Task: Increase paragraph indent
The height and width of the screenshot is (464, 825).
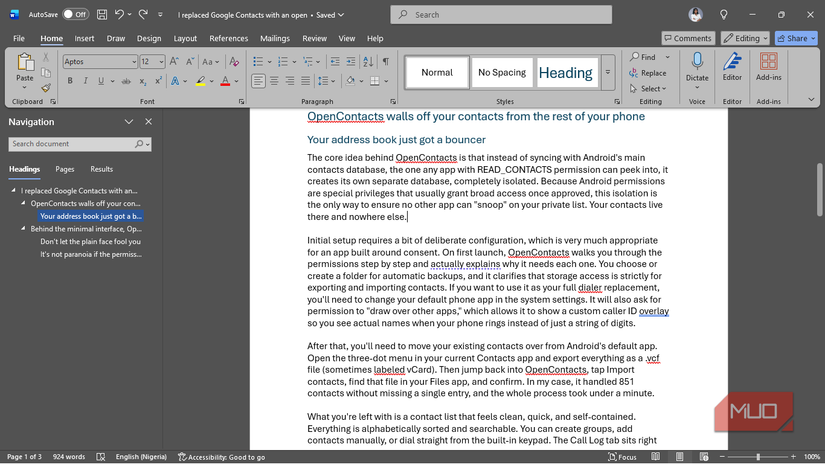Action: (350, 62)
